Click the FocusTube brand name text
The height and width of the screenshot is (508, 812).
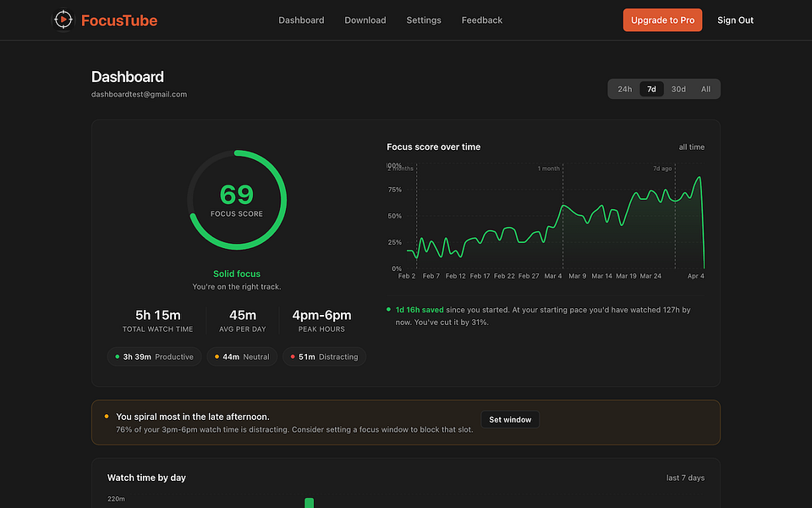point(119,20)
